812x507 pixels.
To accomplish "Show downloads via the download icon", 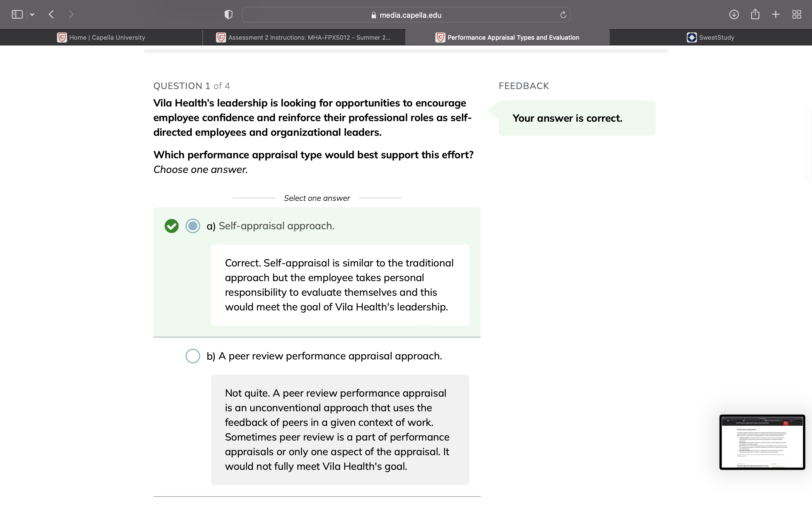I will (734, 14).
